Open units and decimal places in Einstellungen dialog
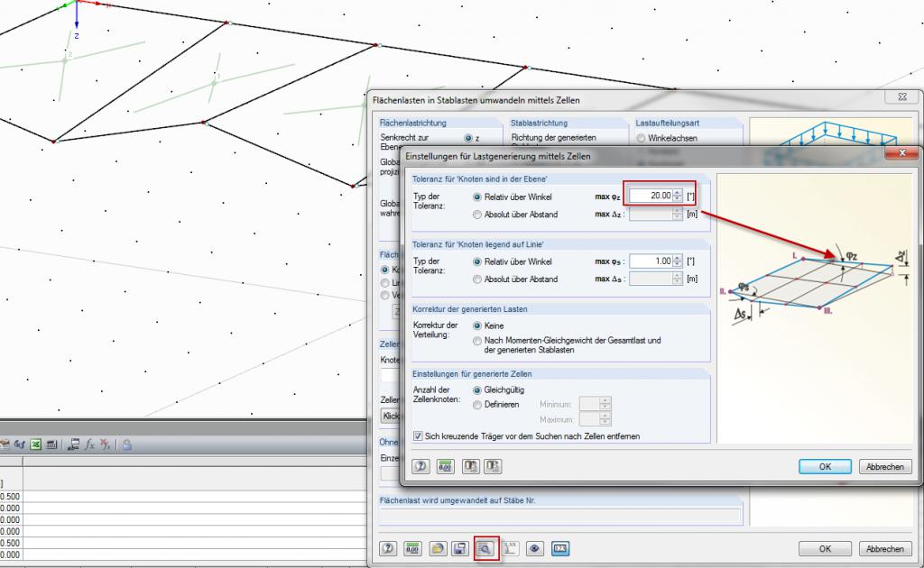 coord(446,466)
